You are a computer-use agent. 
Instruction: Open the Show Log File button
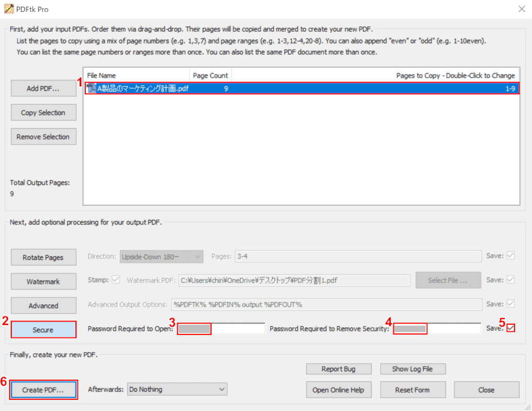[x=412, y=369]
